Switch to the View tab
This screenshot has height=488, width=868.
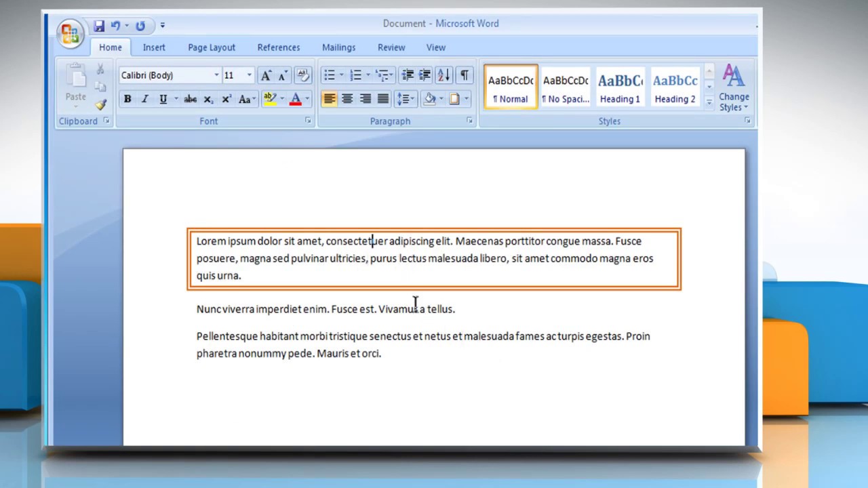(436, 47)
